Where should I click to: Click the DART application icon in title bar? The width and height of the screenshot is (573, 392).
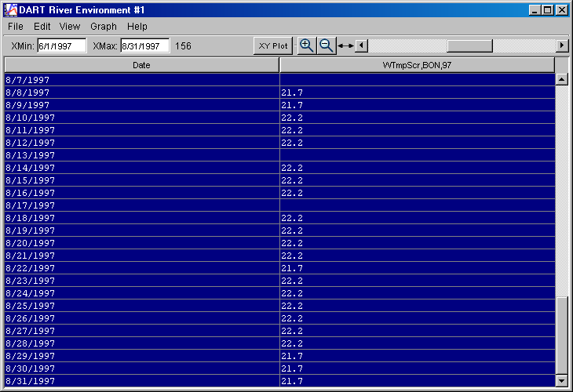(x=11, y=10)
